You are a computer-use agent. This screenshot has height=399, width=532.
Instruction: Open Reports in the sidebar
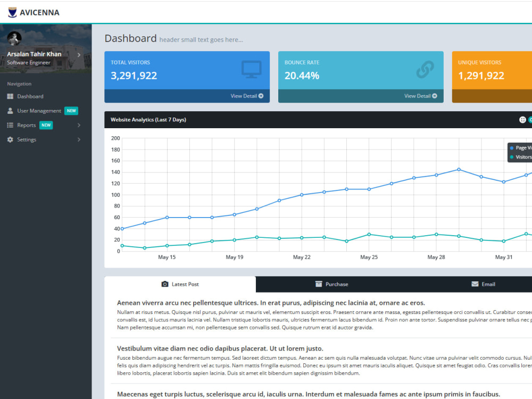27,125
